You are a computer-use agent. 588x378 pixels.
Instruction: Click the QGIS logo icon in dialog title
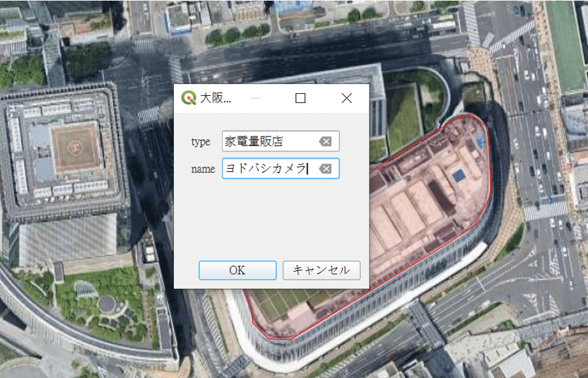[188, 98]
